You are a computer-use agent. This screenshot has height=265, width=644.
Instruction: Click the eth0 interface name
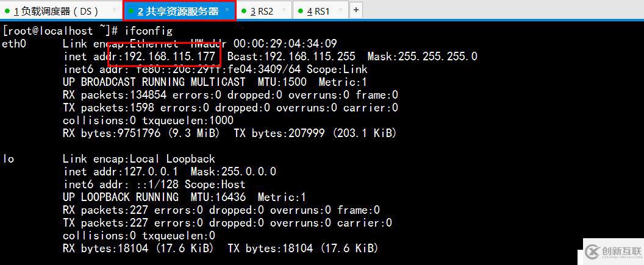coord(14,43)
